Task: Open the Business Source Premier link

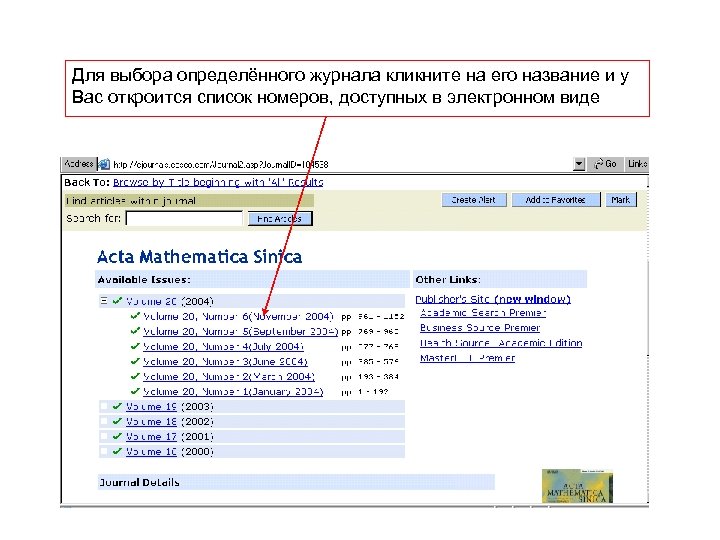Action: (x=480, y=328)
